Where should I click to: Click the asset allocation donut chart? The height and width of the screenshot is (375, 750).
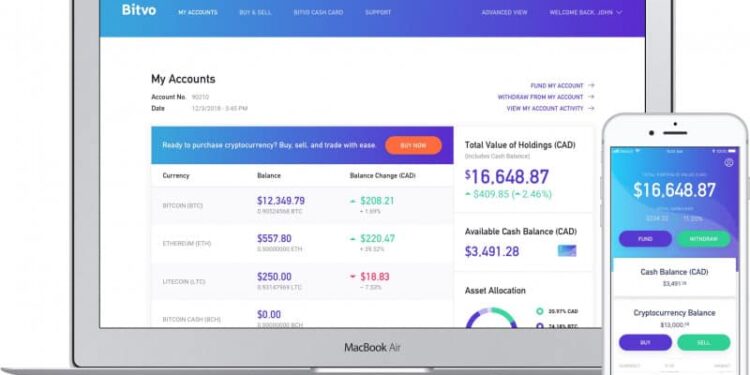pos(491,318)
